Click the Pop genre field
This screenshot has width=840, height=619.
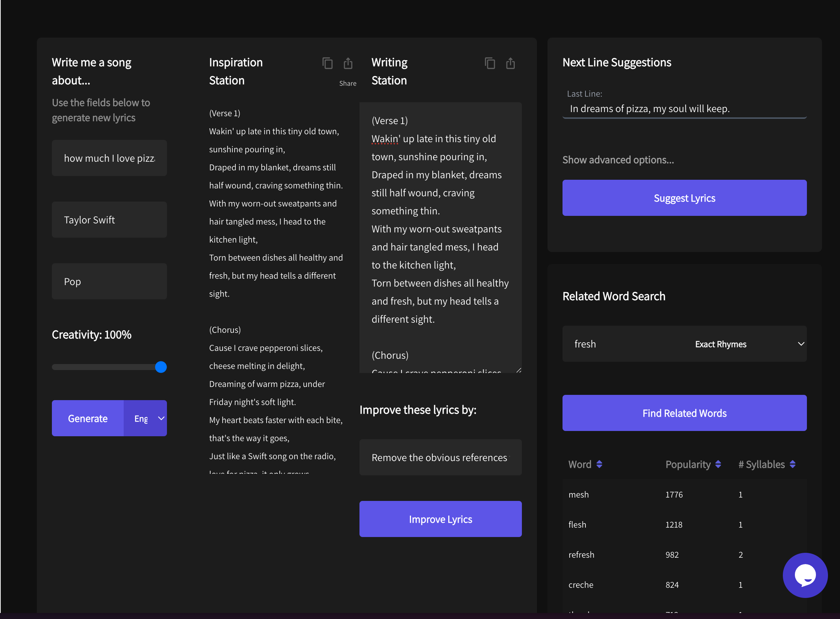pos(109,282)
